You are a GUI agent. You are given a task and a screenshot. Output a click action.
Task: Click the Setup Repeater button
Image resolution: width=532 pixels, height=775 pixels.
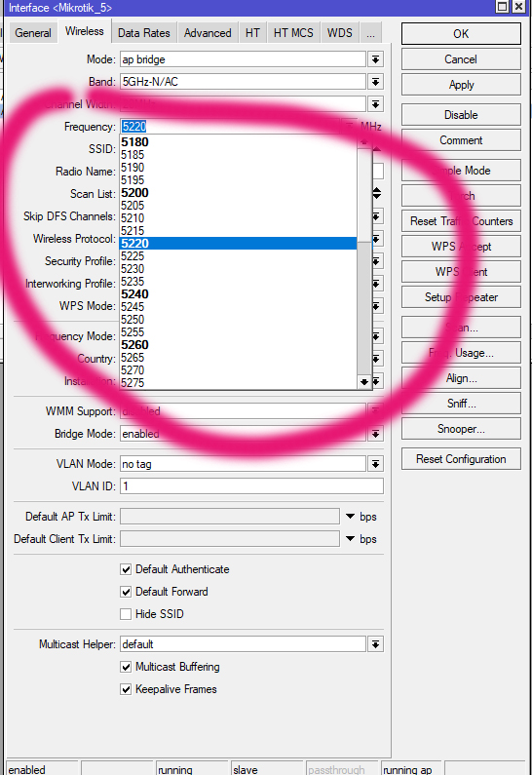point(461,297)
